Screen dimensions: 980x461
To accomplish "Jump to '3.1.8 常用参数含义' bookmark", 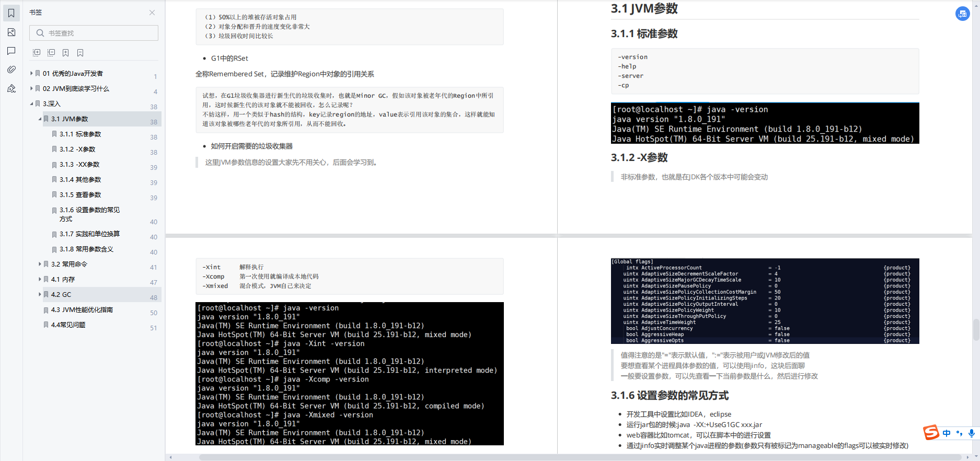I will pyautogui.click(x=86, y=249).
